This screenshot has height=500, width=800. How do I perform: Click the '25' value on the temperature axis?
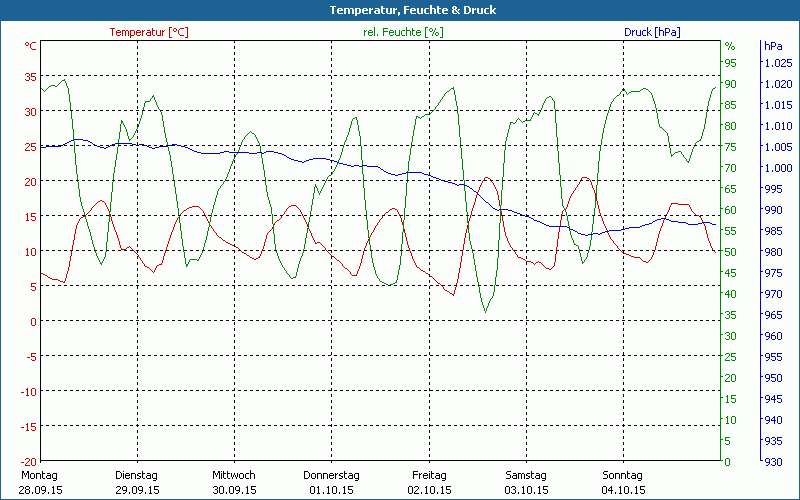tap(31, 147)
